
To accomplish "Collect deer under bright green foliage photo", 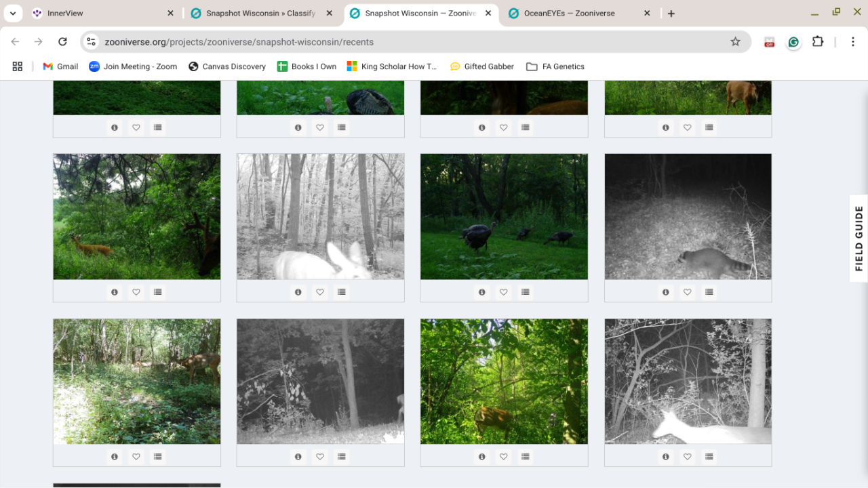I will [526, 457].
